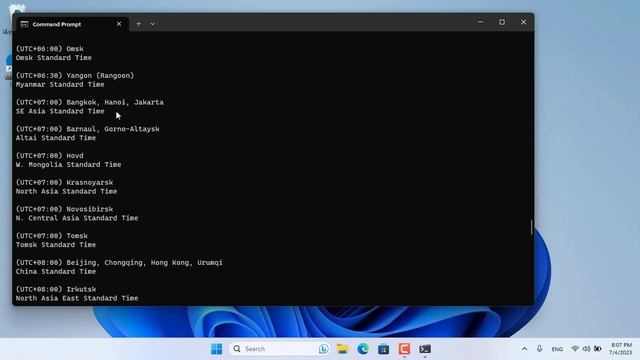This screenshot has width=640, height=360.
Task: Click 'North Asia Standard Time' text
Action: 66,191
